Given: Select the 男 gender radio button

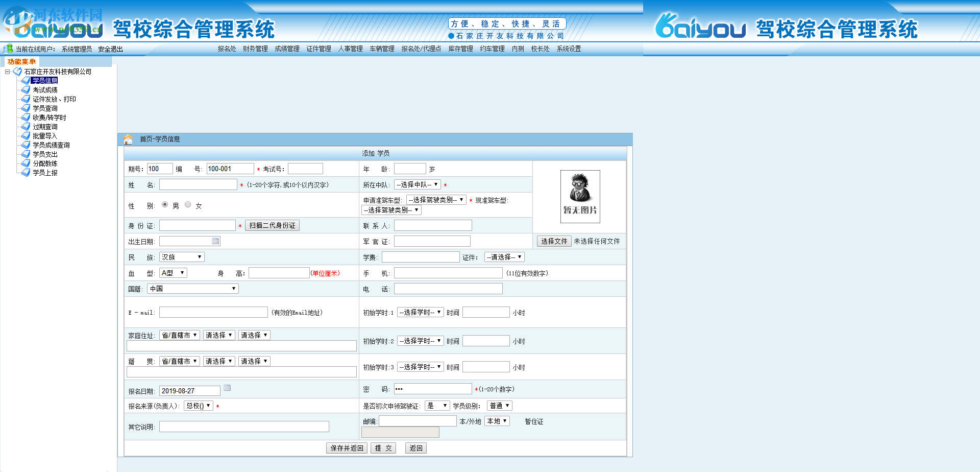Looking at the screenshot, I should [165, 204].
